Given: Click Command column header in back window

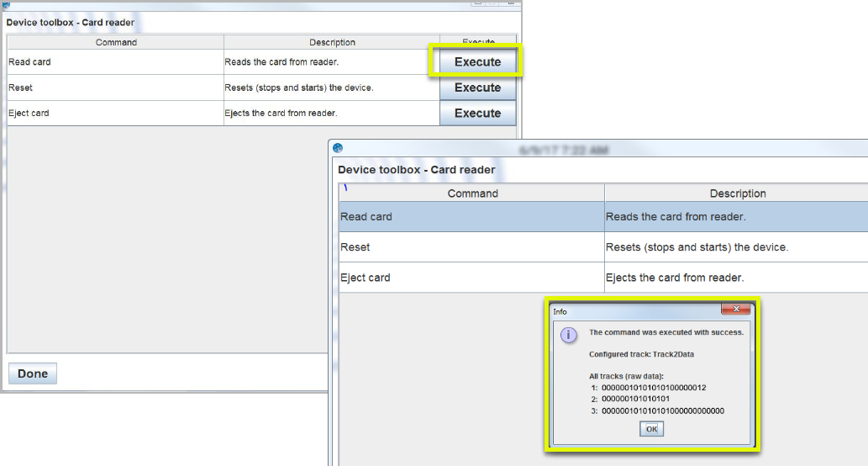Looking at the screenshot, I should pyautogui.click(x=116, y=42).
